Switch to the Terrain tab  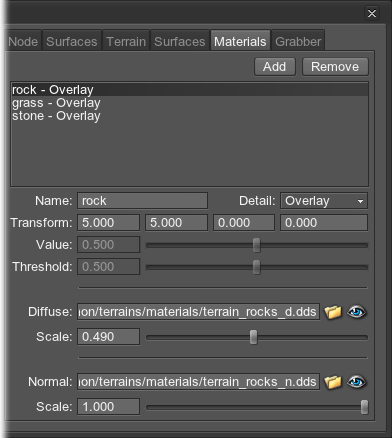(126, 42)
